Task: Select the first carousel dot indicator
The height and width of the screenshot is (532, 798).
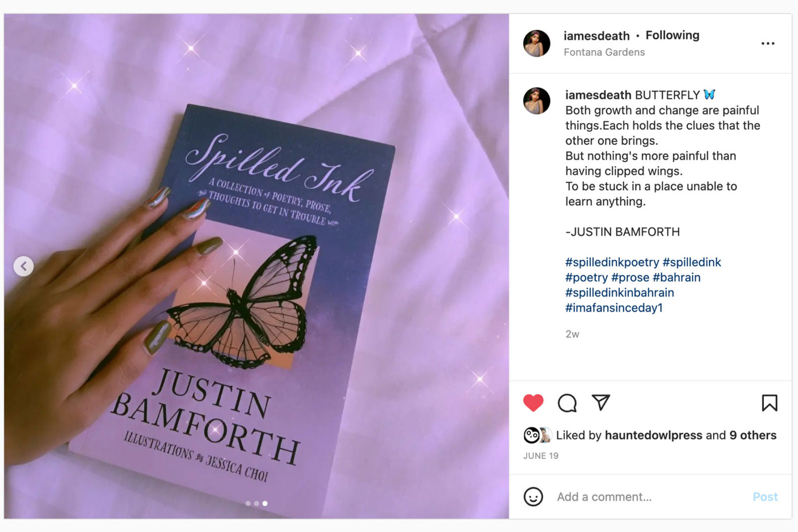Action: tap(248, 503)
